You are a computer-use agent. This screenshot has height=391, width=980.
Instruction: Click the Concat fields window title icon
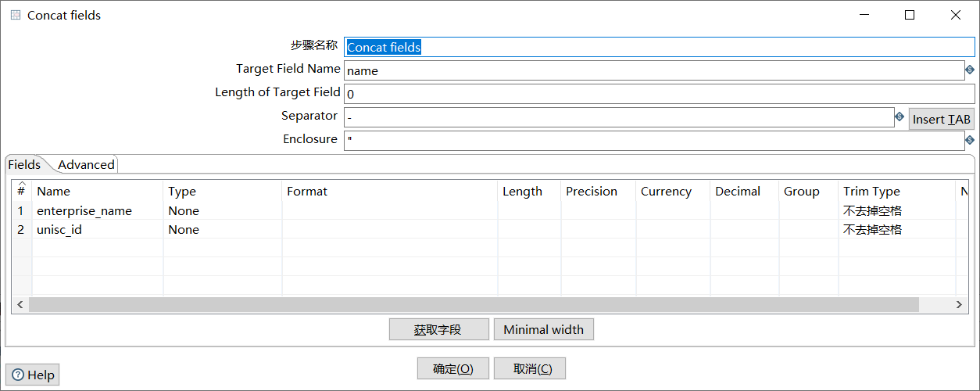(16, 15)
